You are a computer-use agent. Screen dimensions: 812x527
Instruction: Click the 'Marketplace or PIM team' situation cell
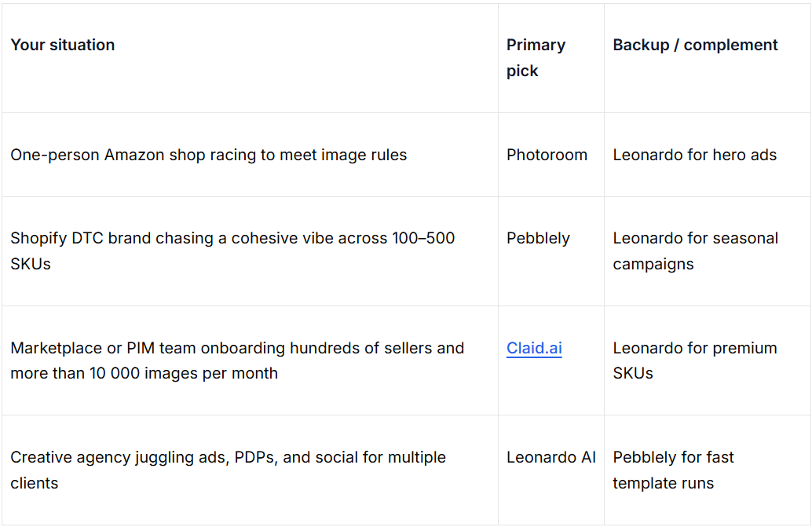pos(237,360)
